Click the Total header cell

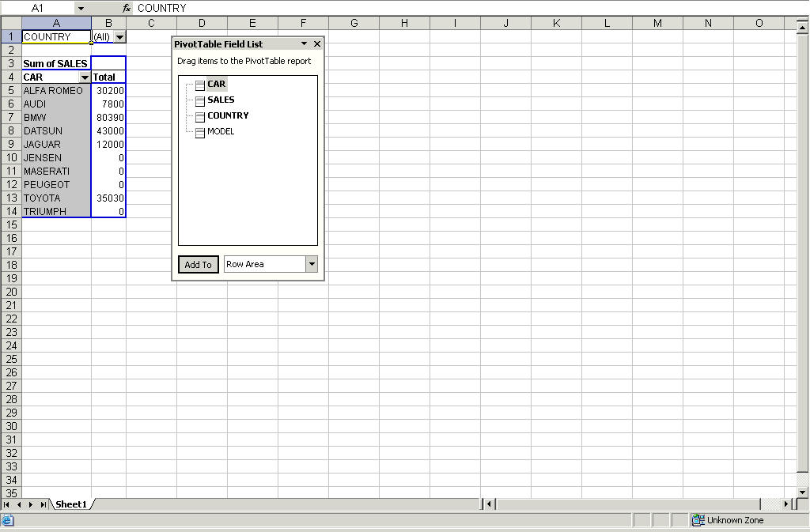pyautogui.click(x=108, y=77)
